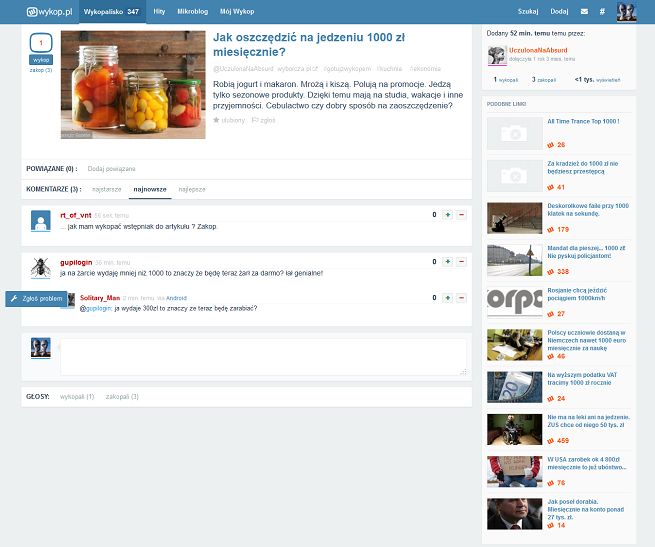
Task: Open Rosjanie chcą jeździć pociągiem link
Action: pyautogui.click(x=577, y=294)
